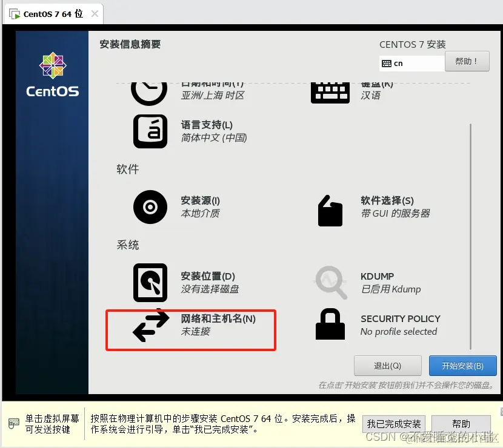
Task: Open the KDUMP magnifier icon
Action: click(x=330, y=282)
